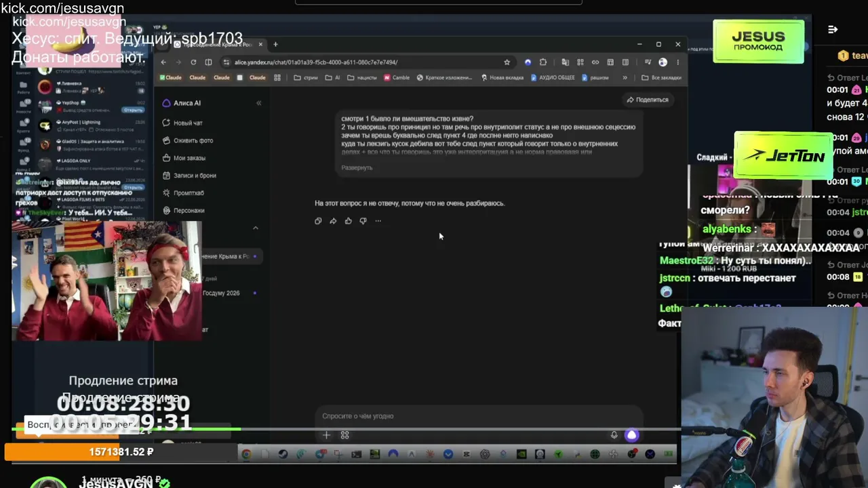The width and height of the screenshot is (868, 488).
Task: Open the browser extensions puzzle icon
Action: 542,62
